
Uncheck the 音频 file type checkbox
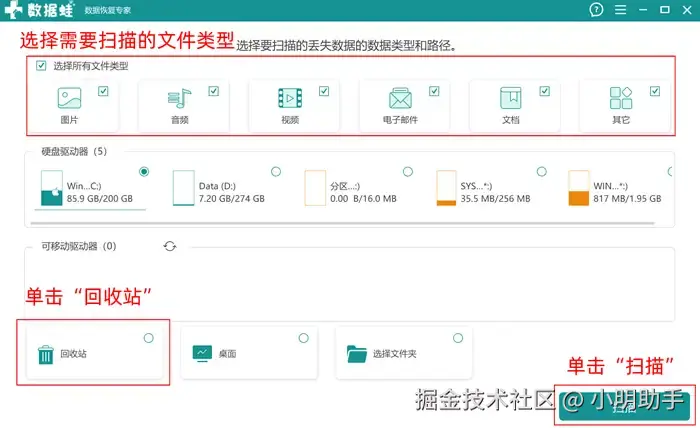coord(213,91)
